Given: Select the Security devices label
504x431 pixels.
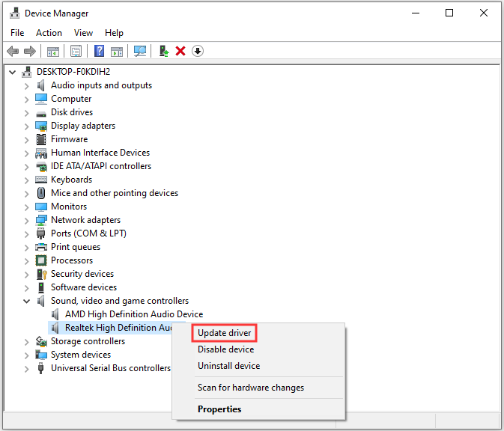Looking at the screenshot, I should [82, 274].
